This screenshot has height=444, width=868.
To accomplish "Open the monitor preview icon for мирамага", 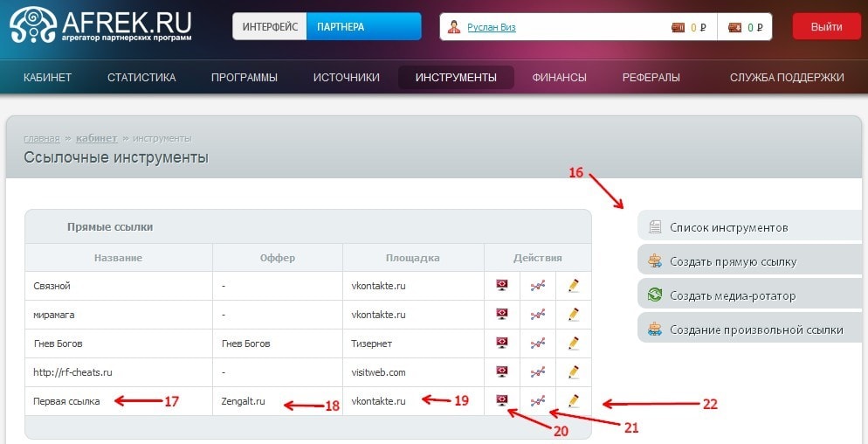I will pos(502,315).
